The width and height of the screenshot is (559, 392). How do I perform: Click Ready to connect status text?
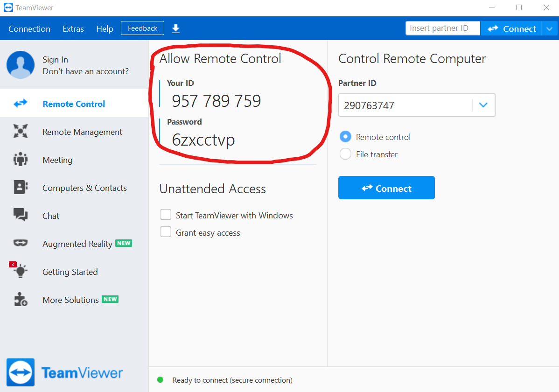point(232,380)
